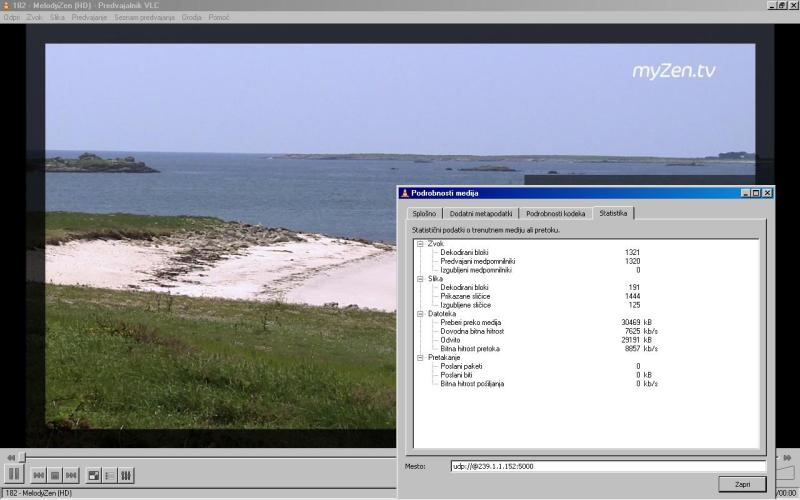Click the VLC cone in the dialog title bar
This screenshot has width=800, height=500.
(405, 192)
